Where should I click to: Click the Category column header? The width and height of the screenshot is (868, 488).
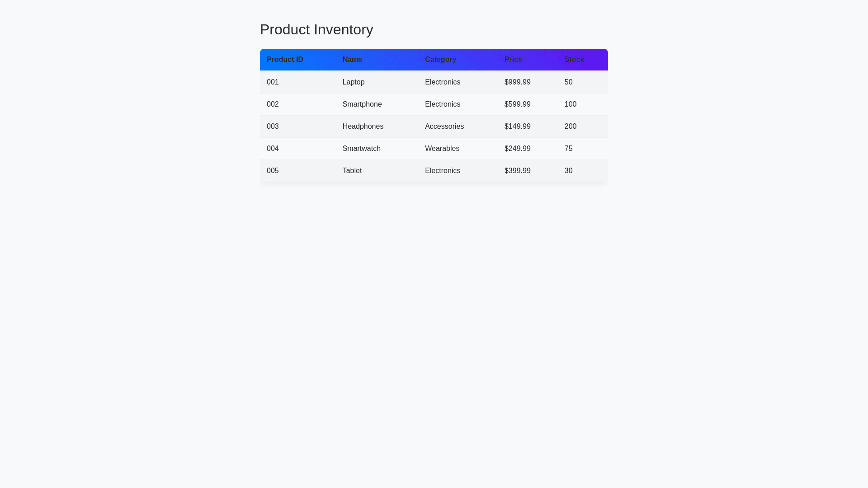(440, 60)
